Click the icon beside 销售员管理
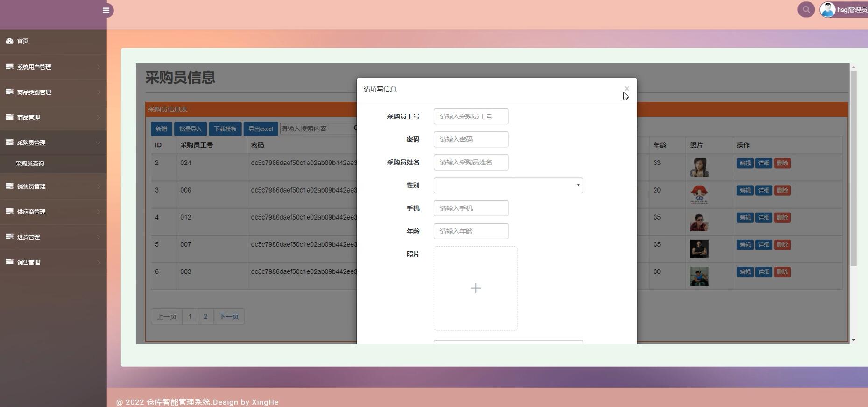 point(9,186)
